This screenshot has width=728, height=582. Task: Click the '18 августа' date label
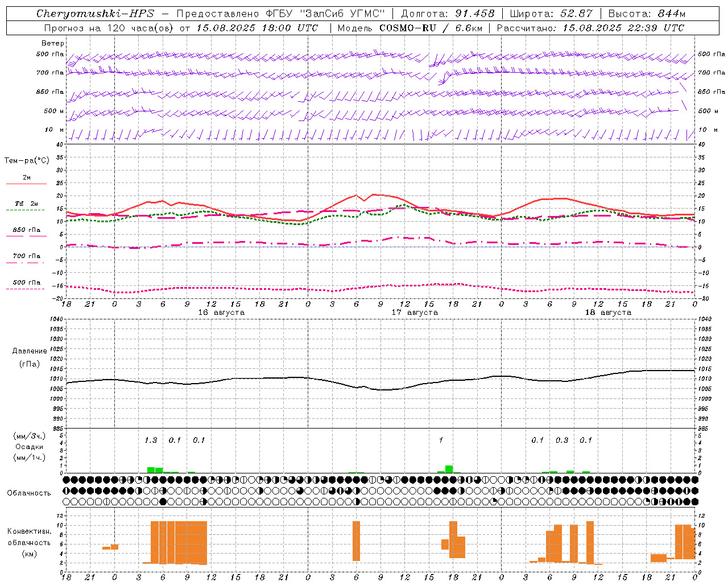(608, 313)
